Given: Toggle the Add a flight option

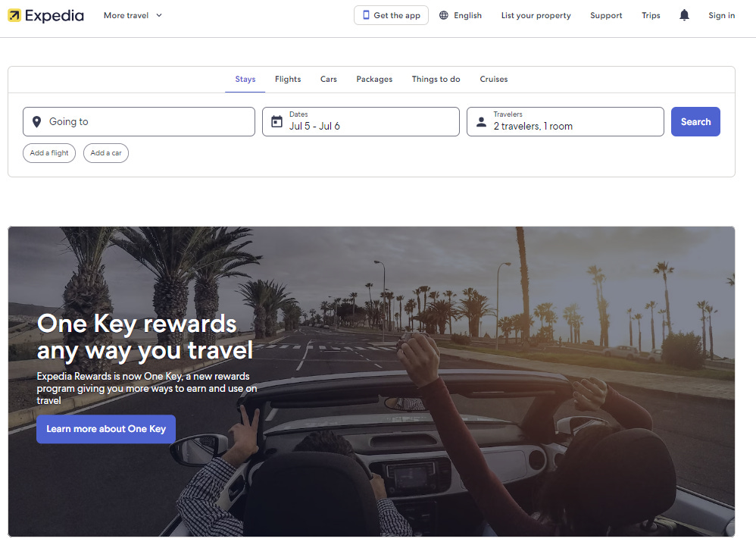Looking at the screenshot, I should 49,153.
